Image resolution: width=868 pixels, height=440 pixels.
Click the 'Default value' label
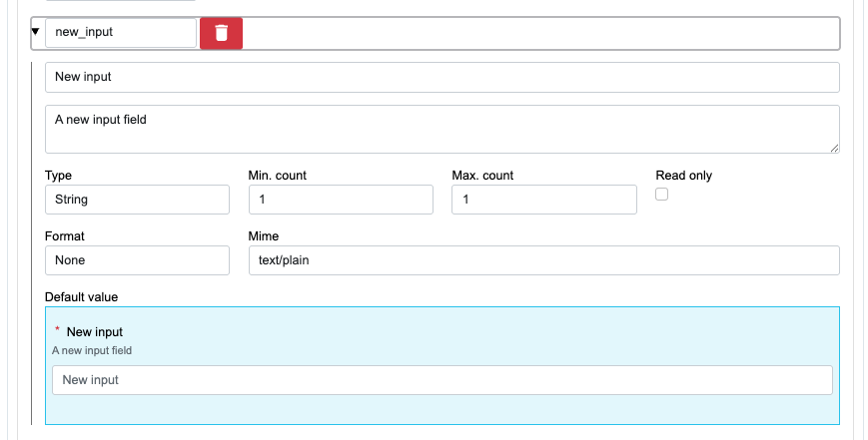(x=81, y=297)
